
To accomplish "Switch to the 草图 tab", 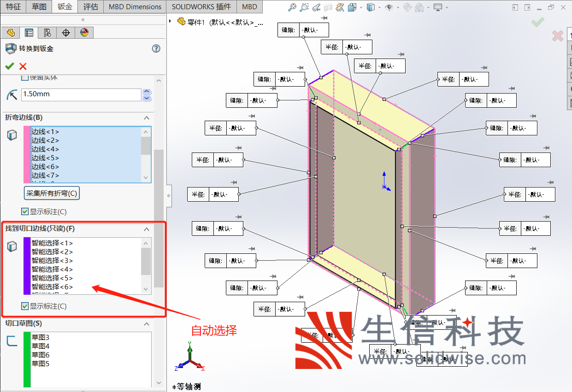I will [39, 6].
